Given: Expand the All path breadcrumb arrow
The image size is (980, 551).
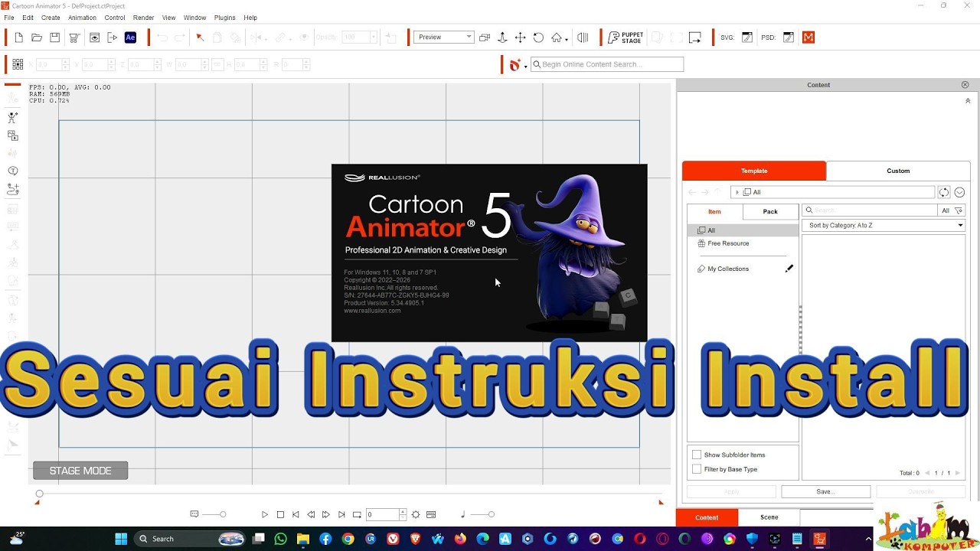Looking at the screenshot, I should pos(737,193).
